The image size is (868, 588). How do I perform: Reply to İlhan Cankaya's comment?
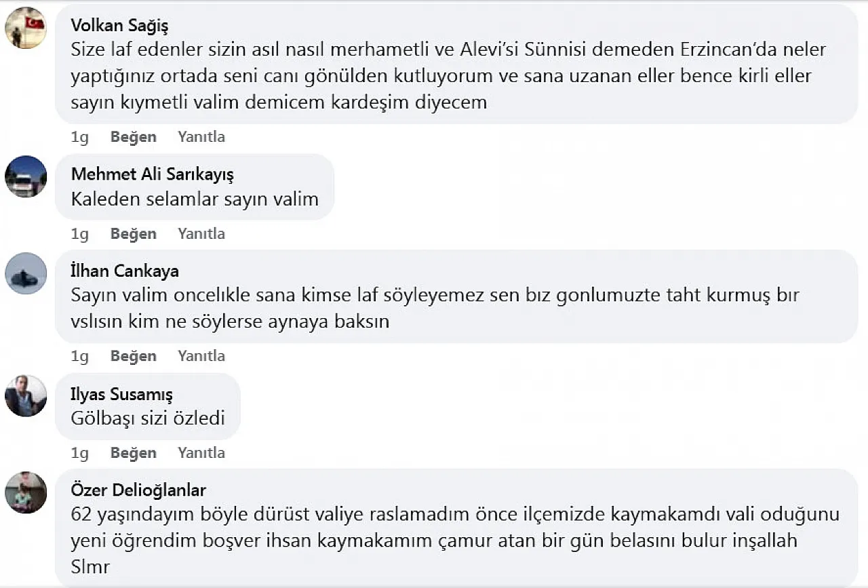(201, 356)
